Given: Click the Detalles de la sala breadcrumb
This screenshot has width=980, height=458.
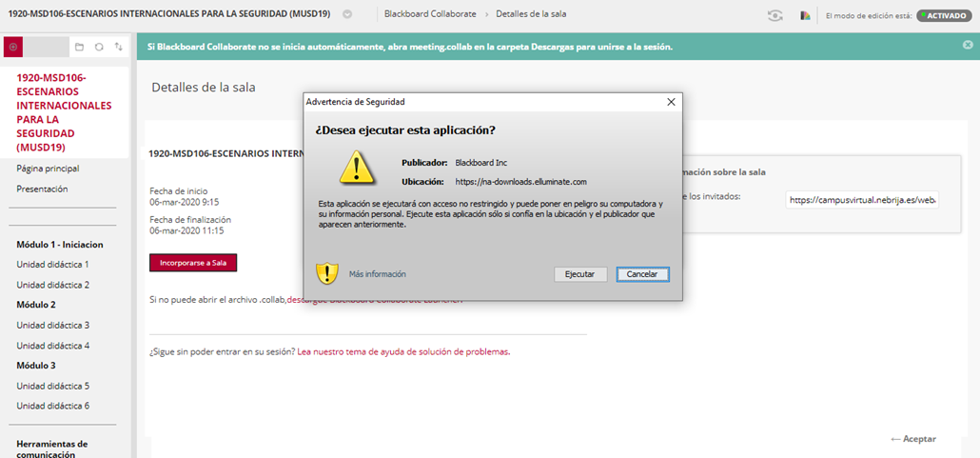Looking at the screenshot, I should tap(531, 13).
